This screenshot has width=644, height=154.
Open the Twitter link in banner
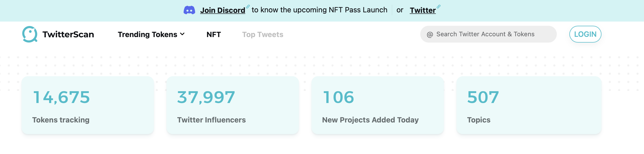point(423,10)
